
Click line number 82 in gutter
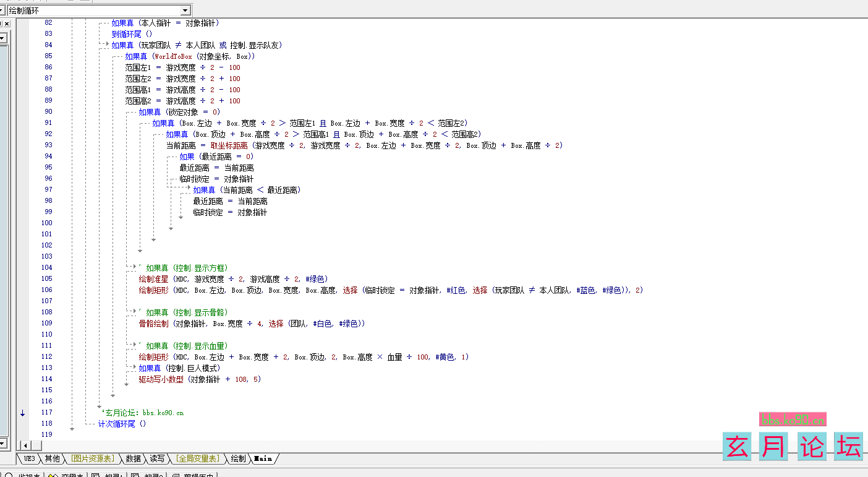(49, 23)
